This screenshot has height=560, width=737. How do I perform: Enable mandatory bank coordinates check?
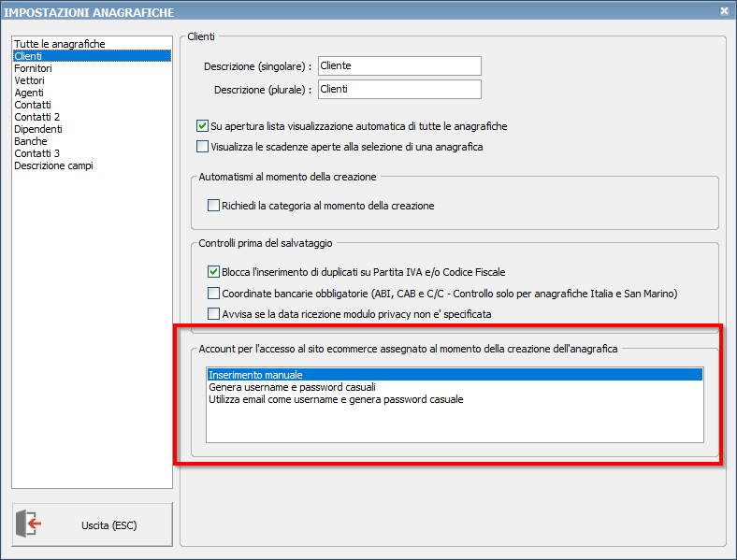(x=213, y=294)
